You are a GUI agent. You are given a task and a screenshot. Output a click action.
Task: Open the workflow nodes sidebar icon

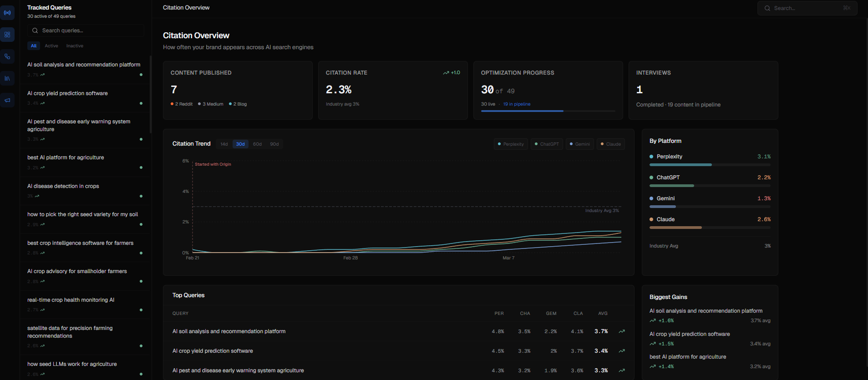point(7,56)
